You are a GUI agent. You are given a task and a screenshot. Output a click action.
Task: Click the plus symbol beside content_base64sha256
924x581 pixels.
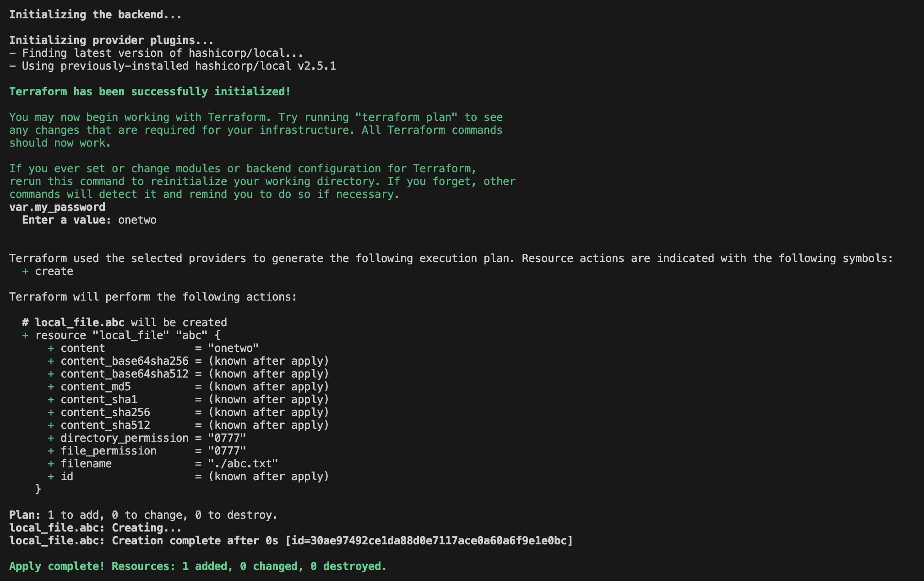pos(51,361)
